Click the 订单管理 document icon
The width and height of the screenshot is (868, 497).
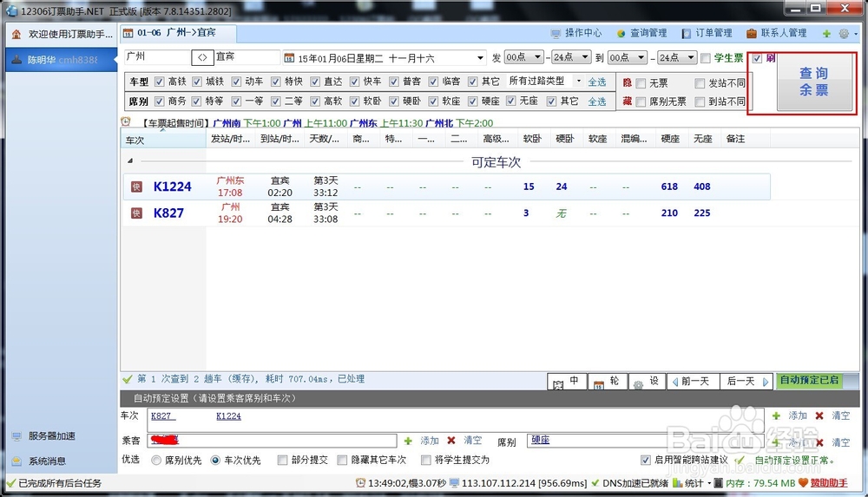pos(687,34)
